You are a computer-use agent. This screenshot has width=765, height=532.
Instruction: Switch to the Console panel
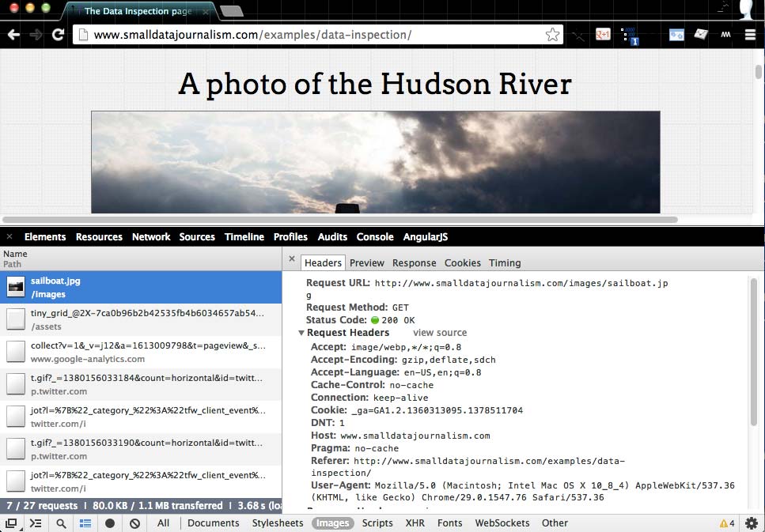tap(375, 237)
